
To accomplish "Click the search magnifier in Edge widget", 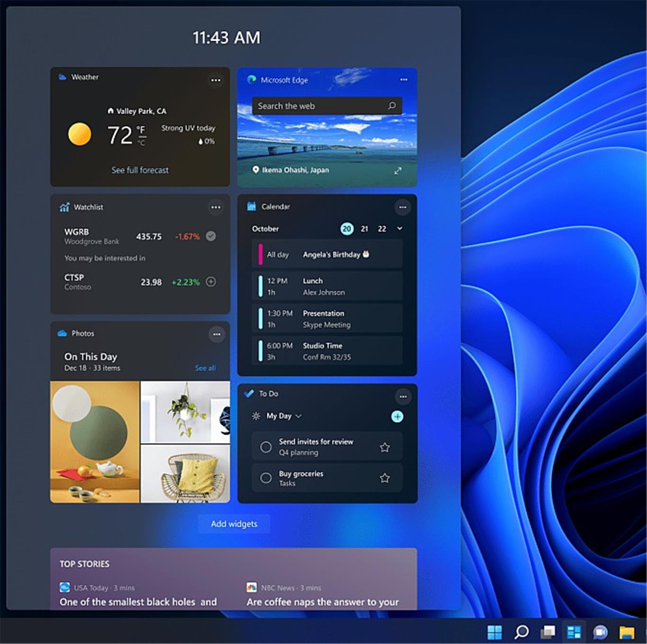I will (x=392, y=106).
